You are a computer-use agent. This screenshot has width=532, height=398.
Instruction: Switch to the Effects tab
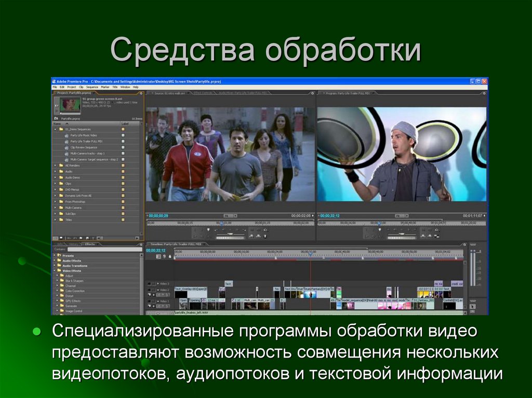[90, 244]
